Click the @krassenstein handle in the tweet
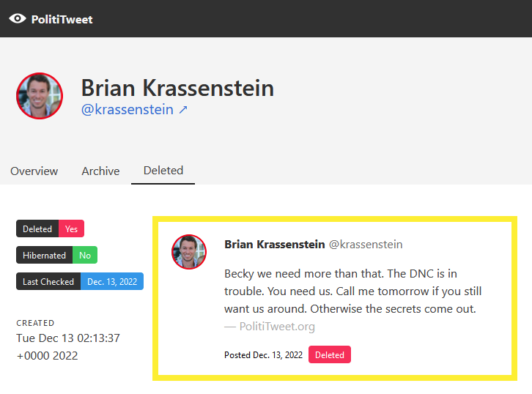This screenshot has height=394, width=532. pyautogui.click(x=365, y=245)
